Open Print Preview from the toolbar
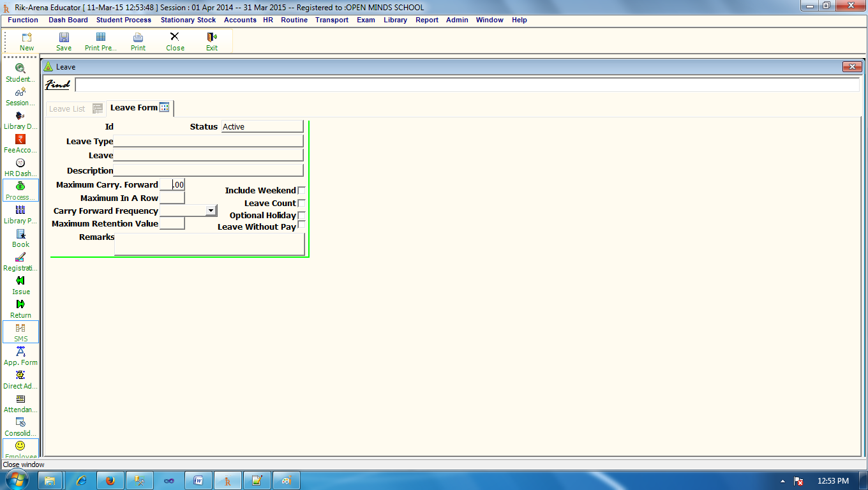This screenshot has height=490, width=868. pyautogui.click(x=101, y=38)
